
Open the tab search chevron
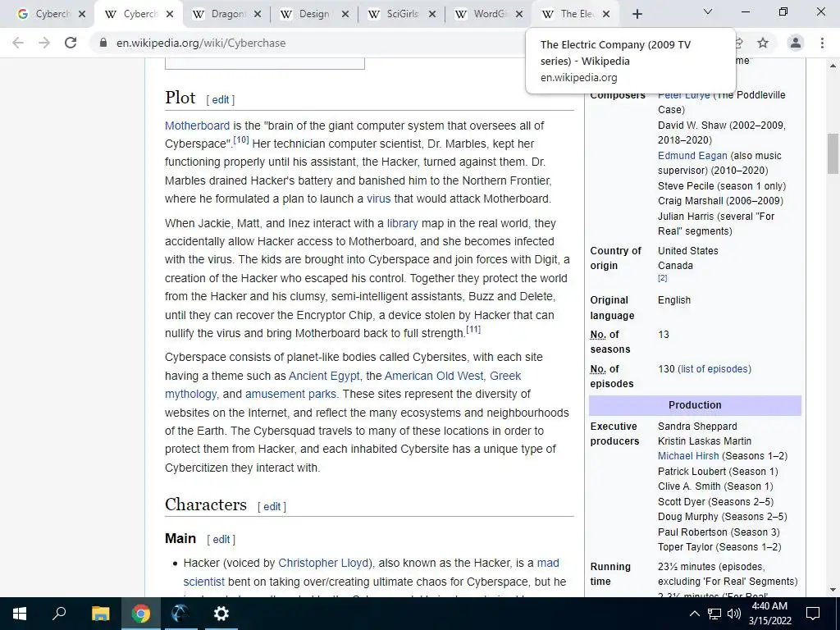tap(708, 11)
